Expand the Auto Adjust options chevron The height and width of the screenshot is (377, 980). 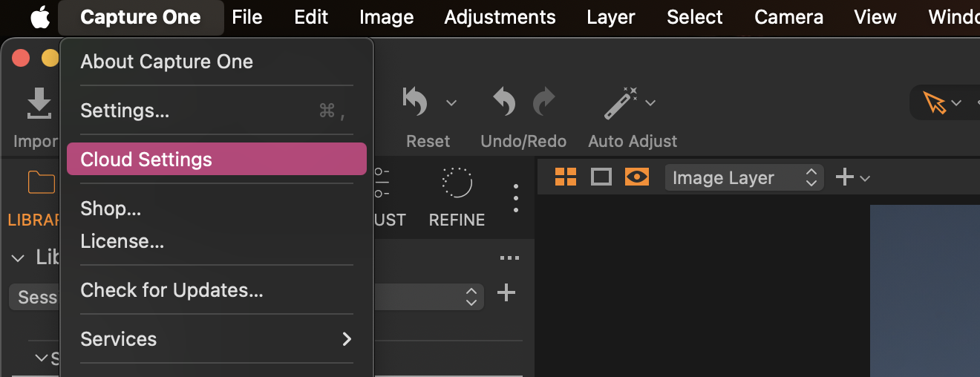650,102
